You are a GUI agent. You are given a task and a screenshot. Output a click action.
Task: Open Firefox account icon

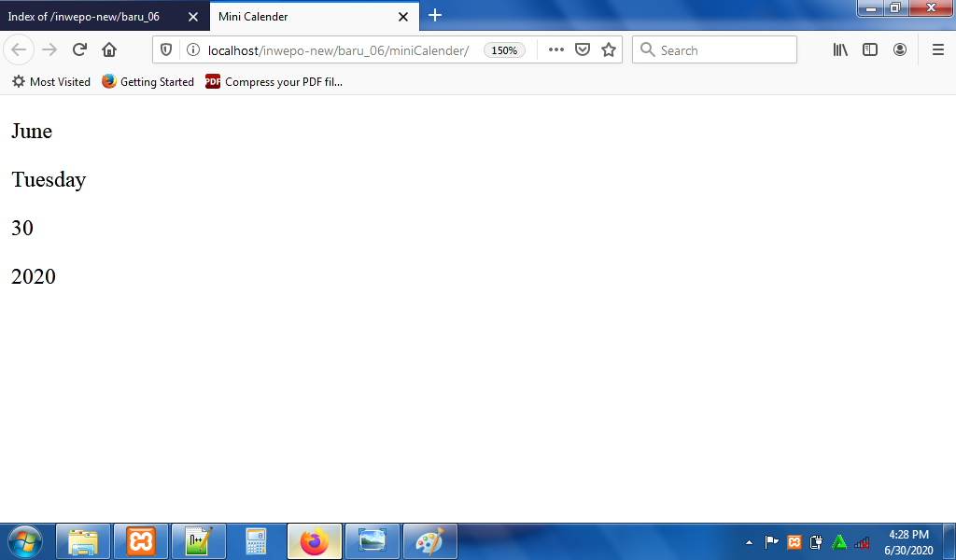click(x=900, y=50)
